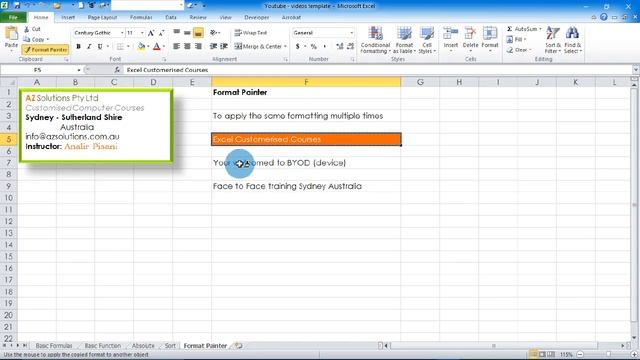Open the Basic Formulas sheet tab

click(x=53, y=346)
